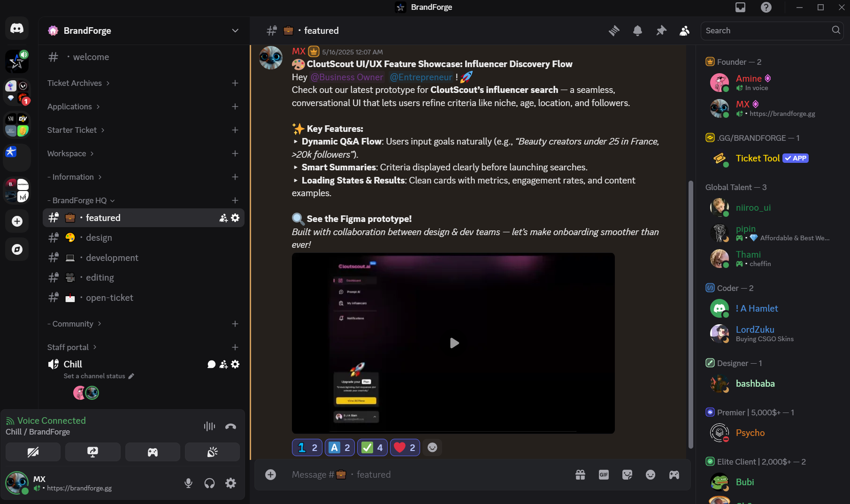
Task: Switch to the design channel
Action: pyautogui.click(x=144, y=237)
